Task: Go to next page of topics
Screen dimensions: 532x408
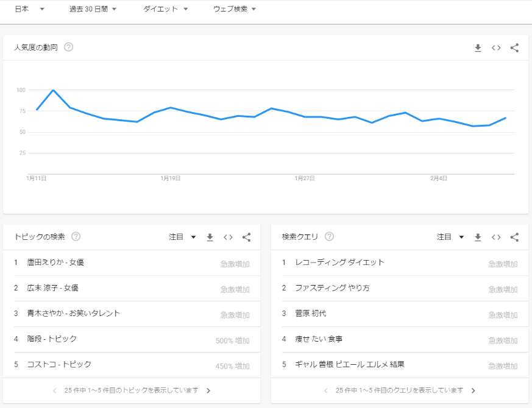Action: (x=208, y=390)
